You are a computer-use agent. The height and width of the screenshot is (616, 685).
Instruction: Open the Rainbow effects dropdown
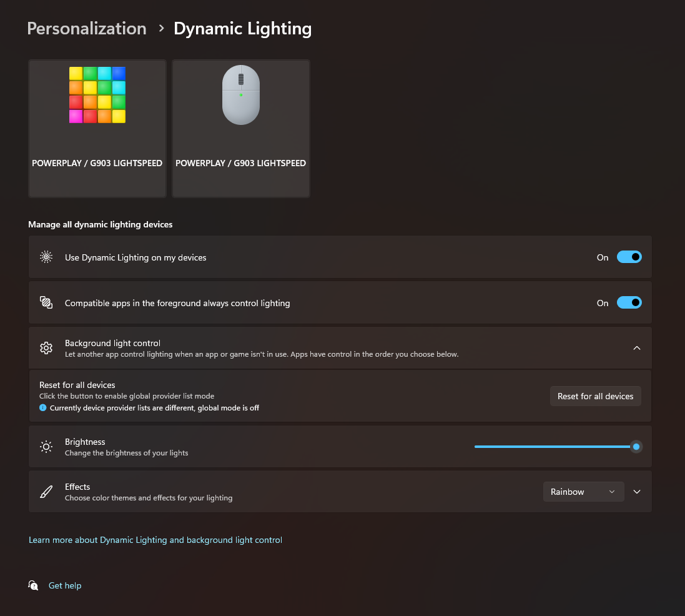pos(583,492)
